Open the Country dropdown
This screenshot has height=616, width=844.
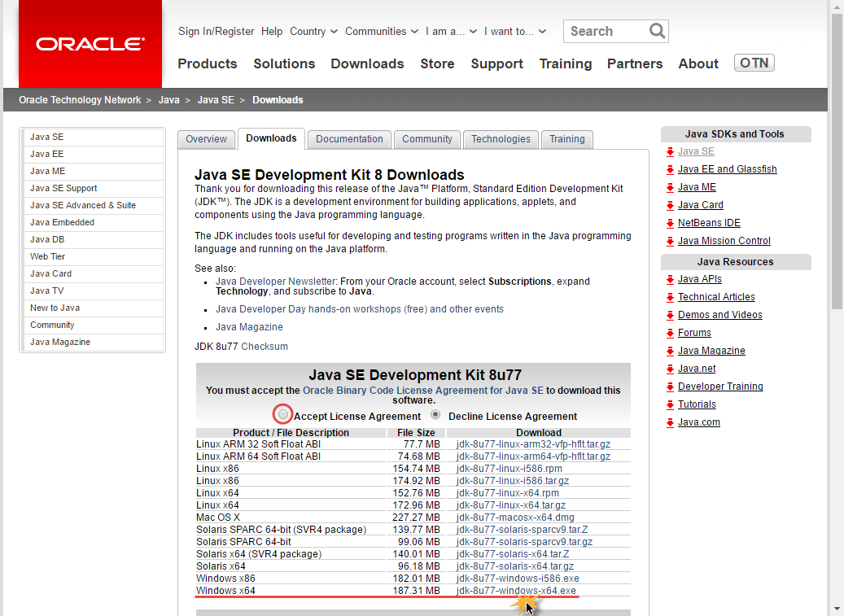tap(313, 31)
